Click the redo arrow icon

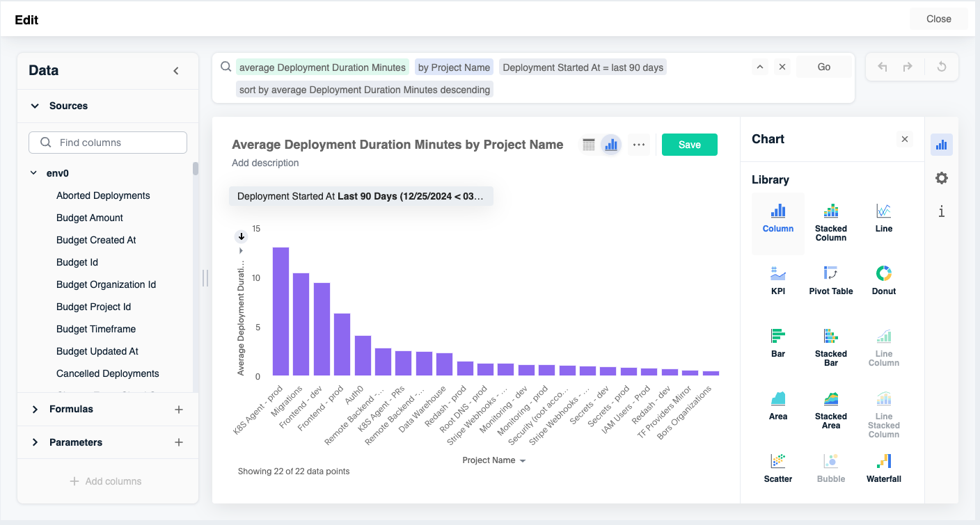[908, 67]
